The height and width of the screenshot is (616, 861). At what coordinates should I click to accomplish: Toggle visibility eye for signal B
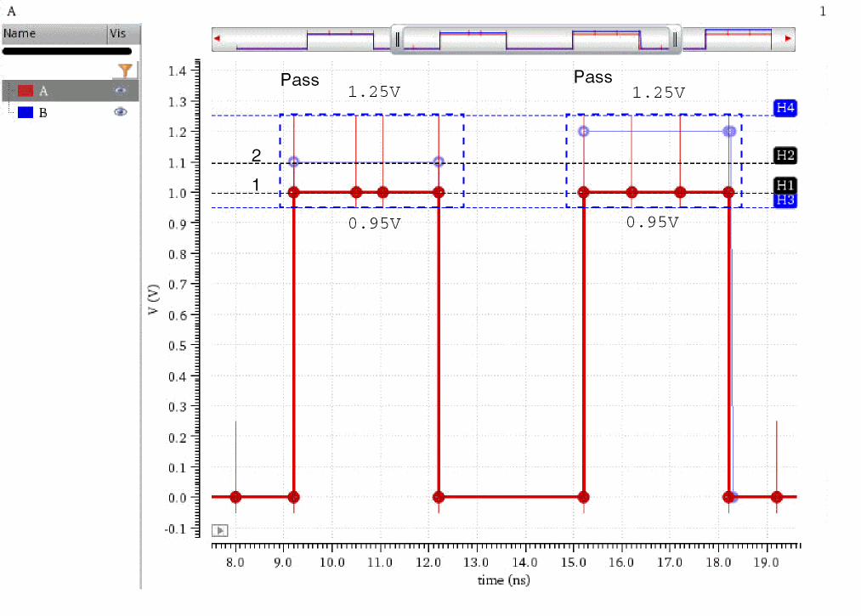120,112
